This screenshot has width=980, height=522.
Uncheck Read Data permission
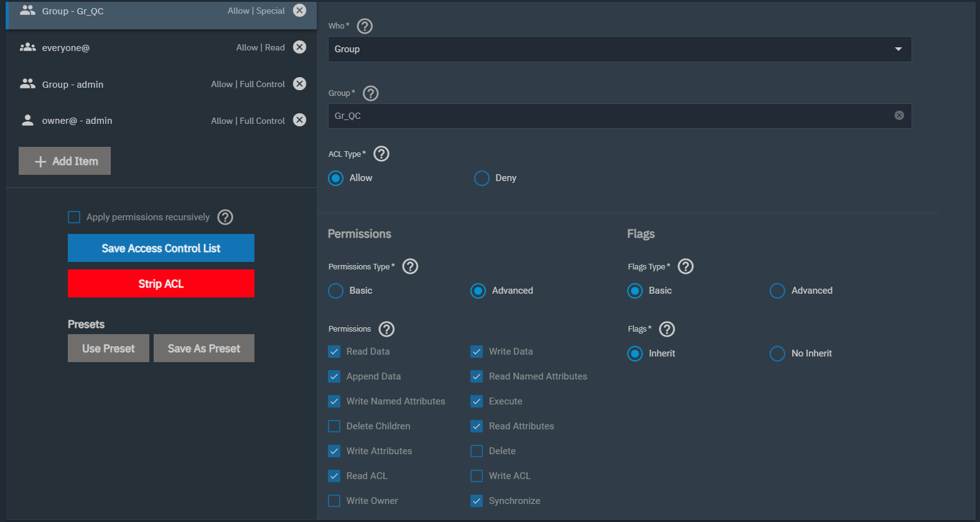334,352
